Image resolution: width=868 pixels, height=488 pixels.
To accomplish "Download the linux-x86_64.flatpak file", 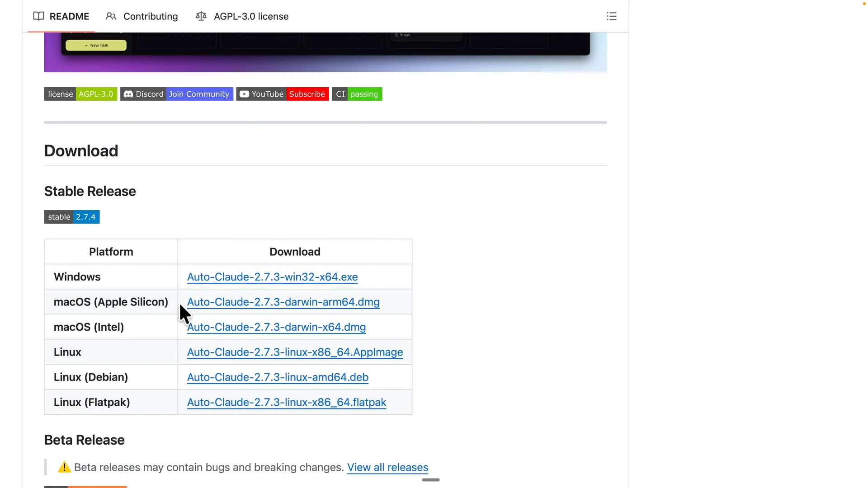I will 287,402.
